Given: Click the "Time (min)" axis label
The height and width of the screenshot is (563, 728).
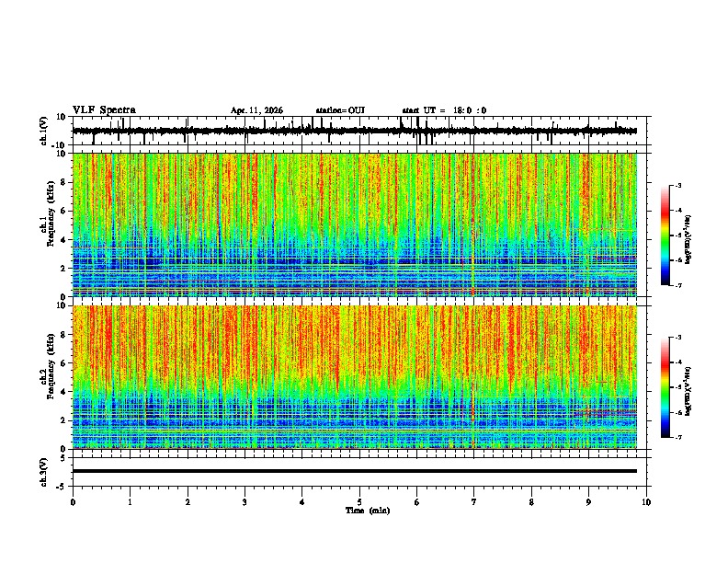Looking at the screenshot, I should [x=368, y=511].
